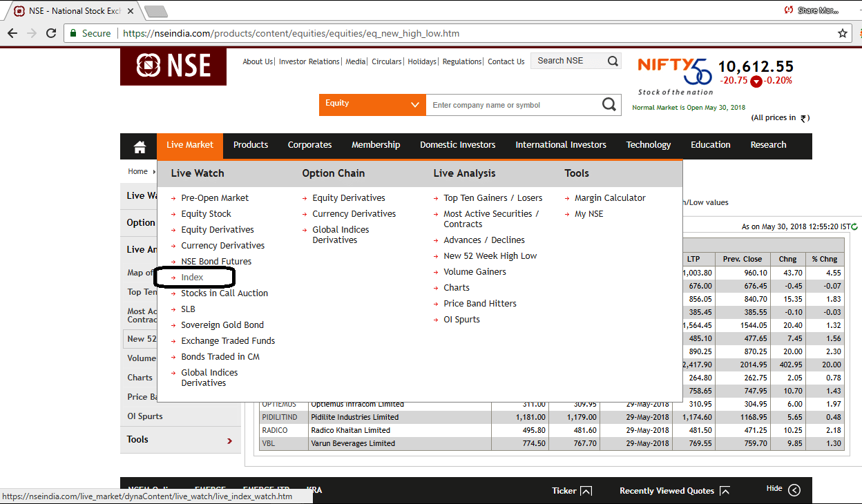Reload the page with the refresh icon

(51, 33)
